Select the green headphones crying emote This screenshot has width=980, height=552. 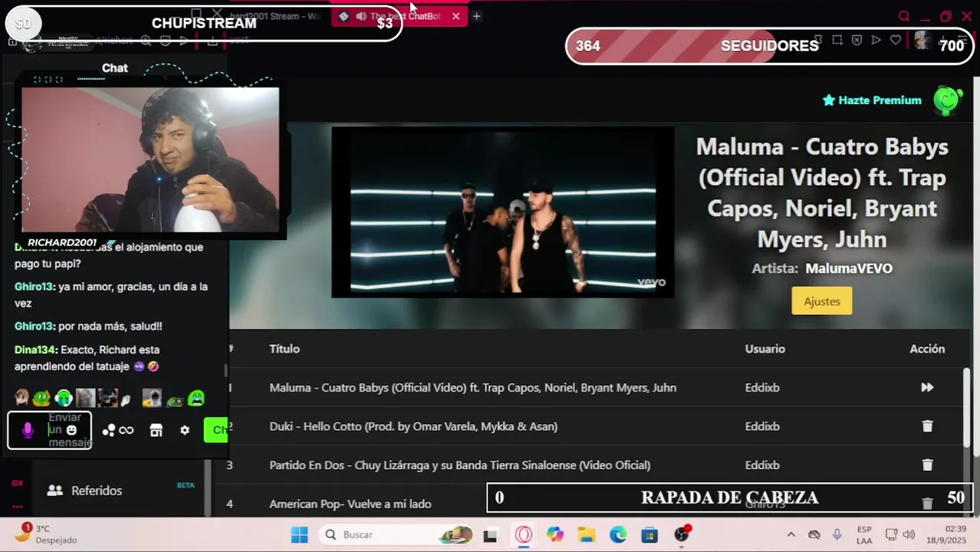64,398
